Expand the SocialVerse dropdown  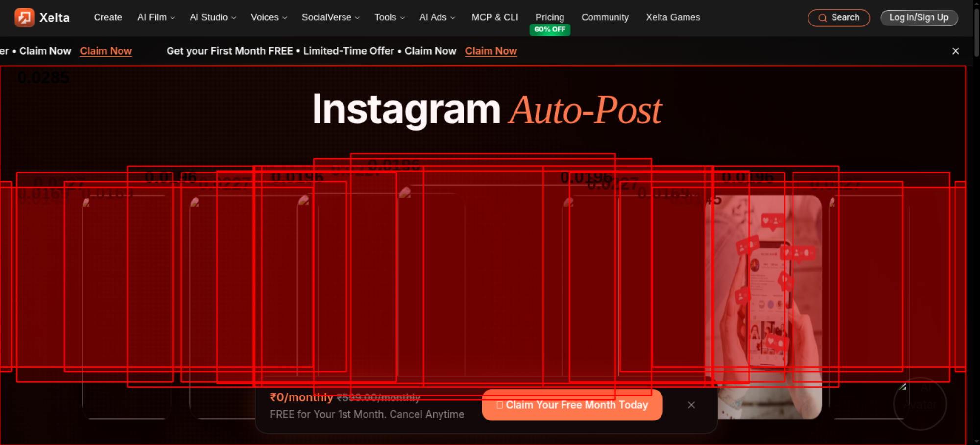pyautogui.click(x=331, y=17)
